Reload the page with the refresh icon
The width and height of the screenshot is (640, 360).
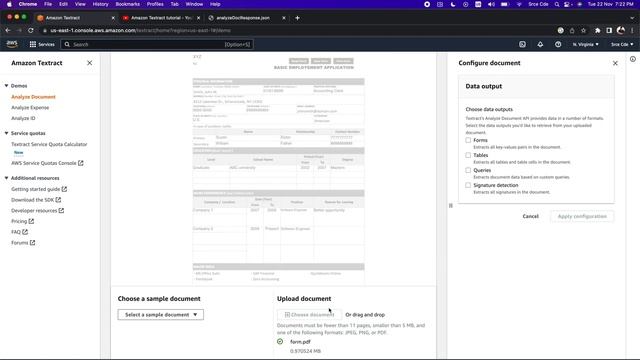click(31, 30)
